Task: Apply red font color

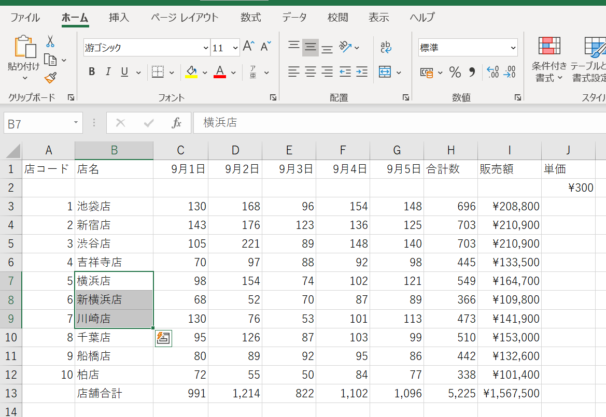Action: (x=220, y=72)
